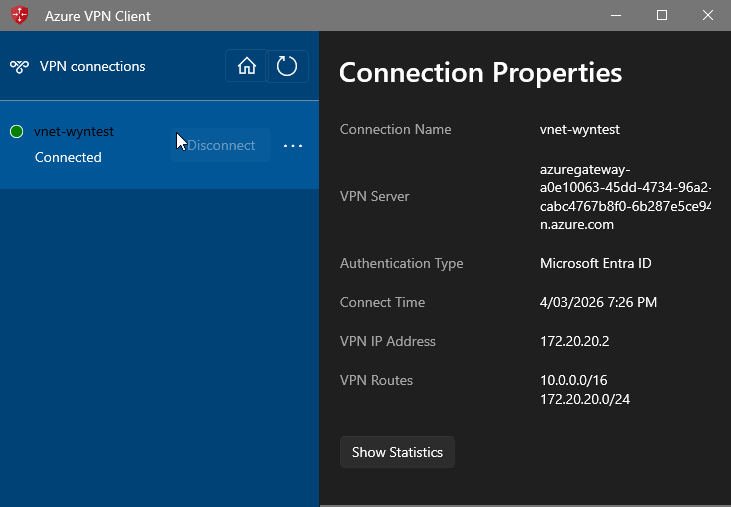Image resolution: width=731 pixels, height=507 pixels.
Task: Click the circular refresh icon
Action: pyautogui.click(x=287, y=67)
